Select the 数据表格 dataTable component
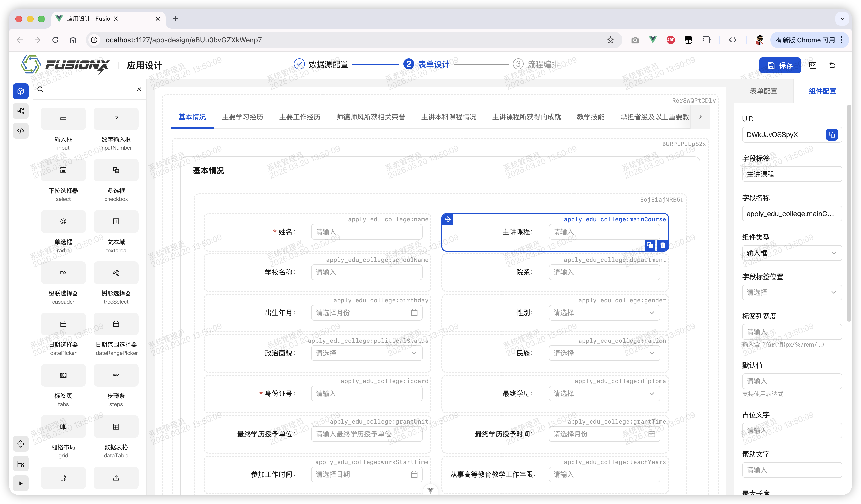Viewport: 861px width, 504px height. tap(116, 426)
